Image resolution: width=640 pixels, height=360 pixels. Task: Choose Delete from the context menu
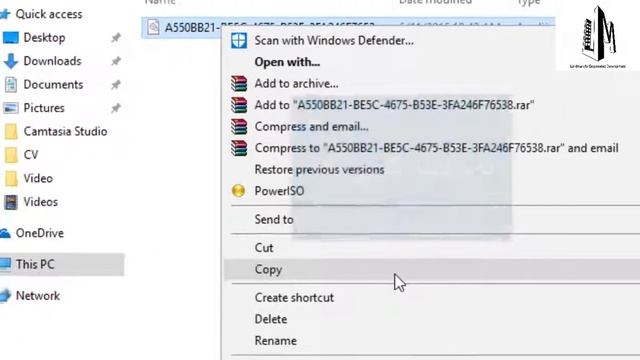tap(271, 319)
